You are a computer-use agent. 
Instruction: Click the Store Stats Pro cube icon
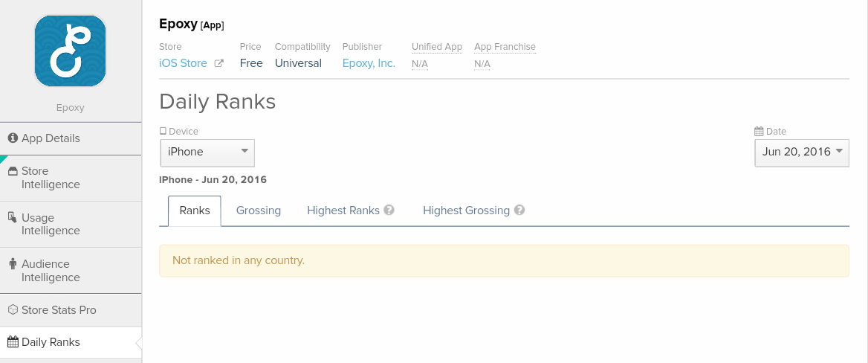click(13, 310)
